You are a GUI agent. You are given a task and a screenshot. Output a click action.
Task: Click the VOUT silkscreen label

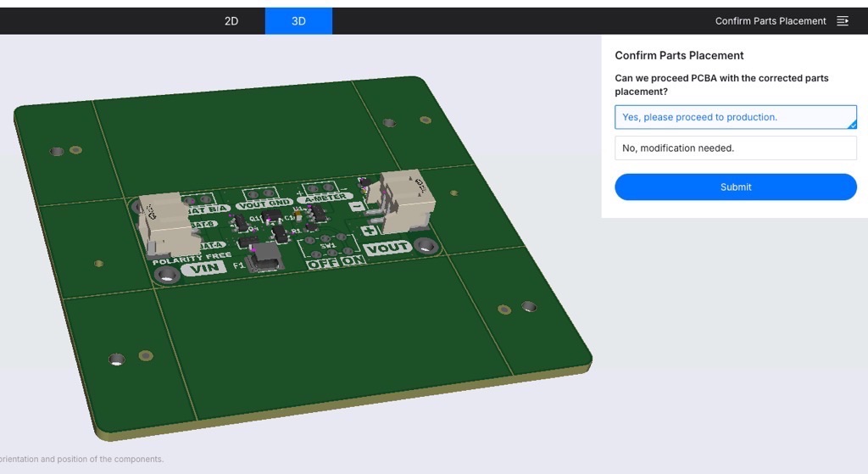point(388,248)
